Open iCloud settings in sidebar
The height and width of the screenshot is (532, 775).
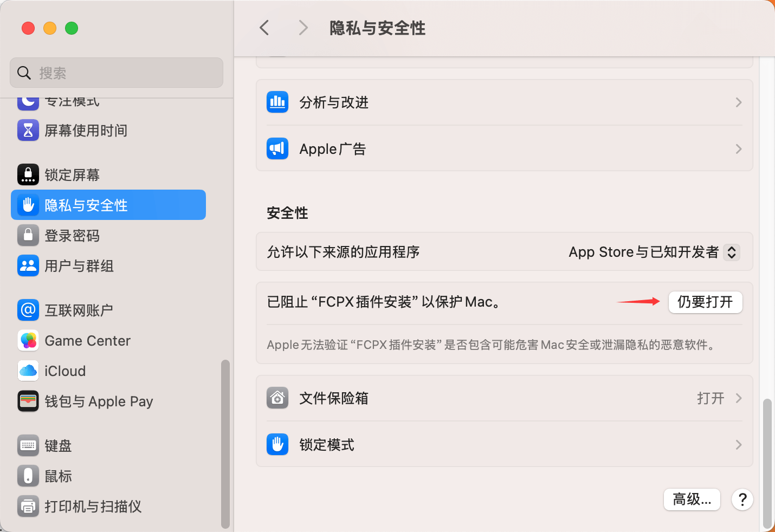(x=65, y=371)
